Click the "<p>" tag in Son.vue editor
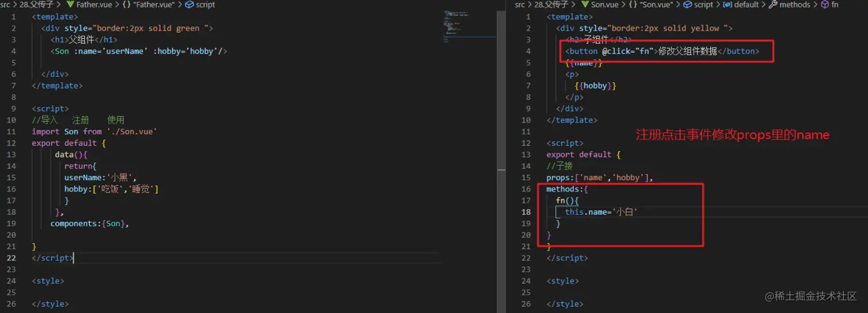Viewport: 868px width, 313px height. pos(572,74)
